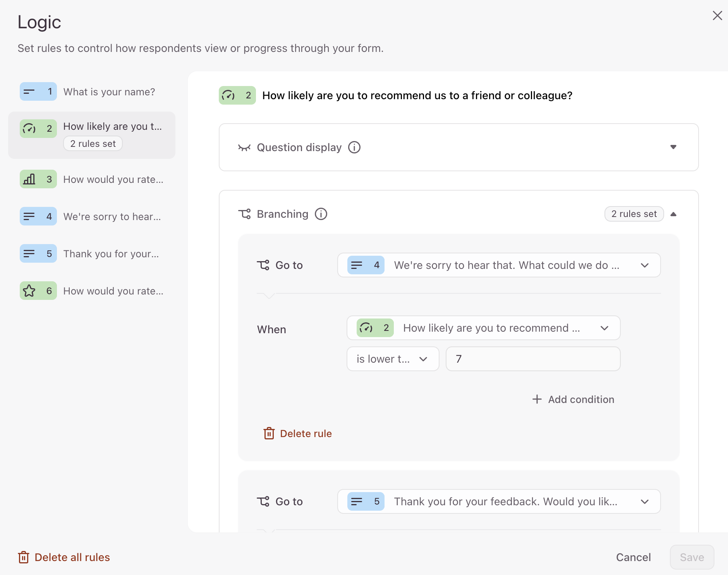The image size is (728, 575).
Task: Open the Go to question 5 dropdown
Action: point(499,501)
